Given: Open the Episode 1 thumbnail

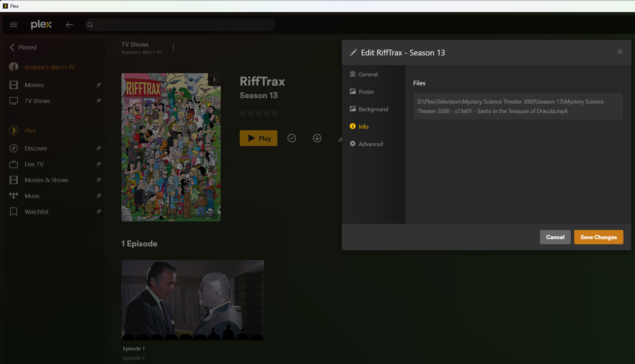Looking at the screenshot, I should 192,300.
